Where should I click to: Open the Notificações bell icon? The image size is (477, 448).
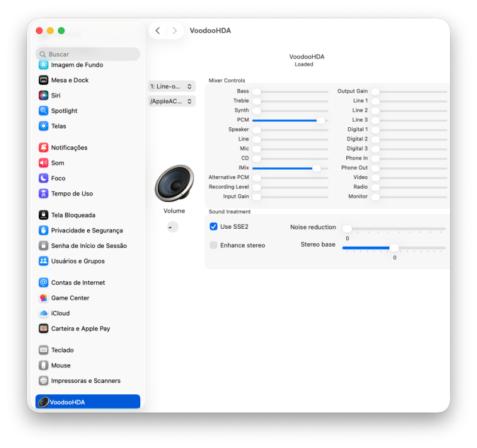pyautogui.click(x=44, y=148)
